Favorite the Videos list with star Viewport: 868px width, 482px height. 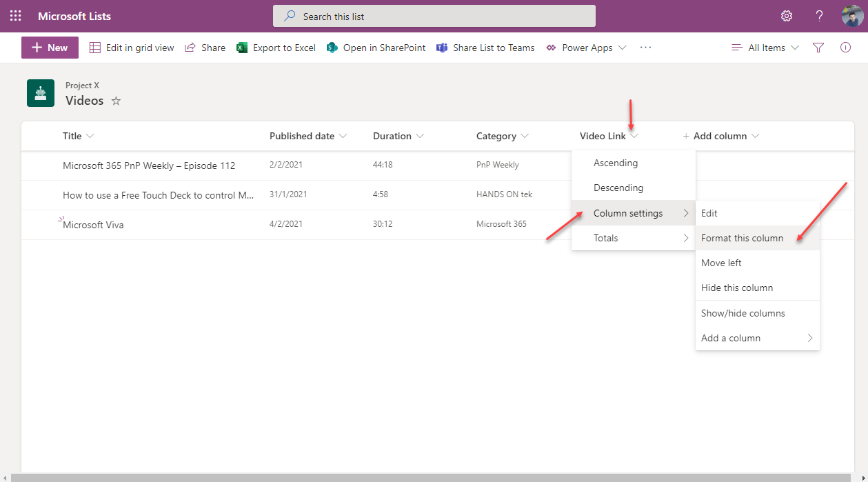pos(116,101)
